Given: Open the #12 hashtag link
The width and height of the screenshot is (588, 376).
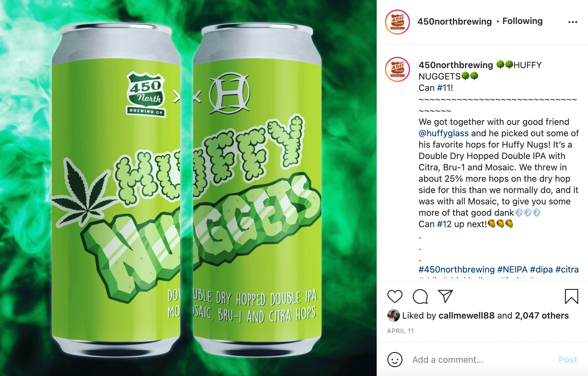Looking at the screenshot, I should (444, 224).
